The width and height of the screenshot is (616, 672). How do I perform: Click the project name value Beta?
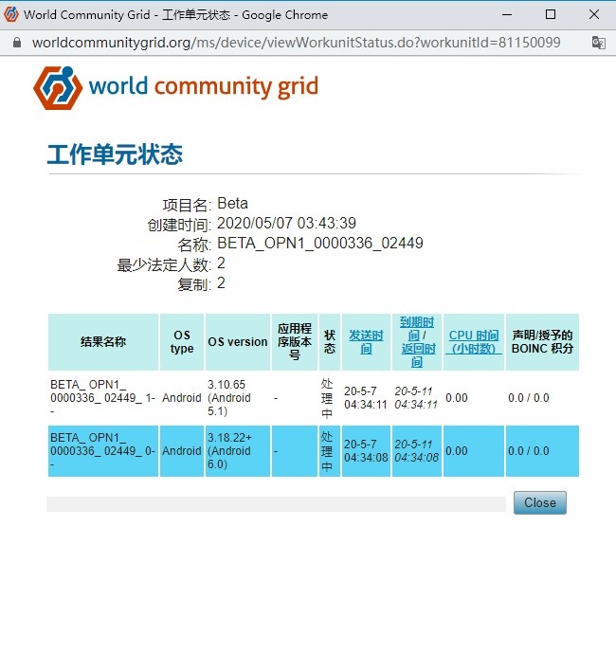pos(232,203)
